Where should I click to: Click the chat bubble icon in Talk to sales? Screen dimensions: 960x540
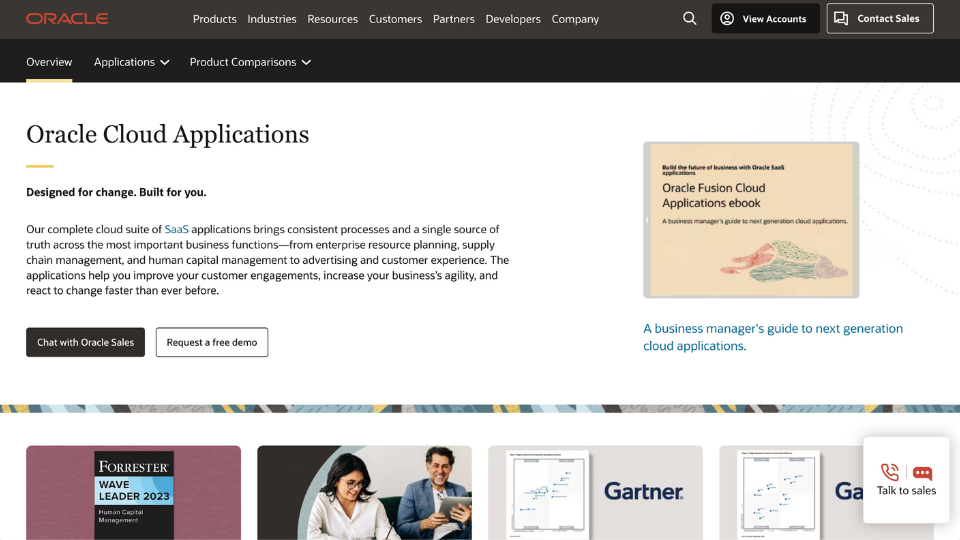[922, 473]
